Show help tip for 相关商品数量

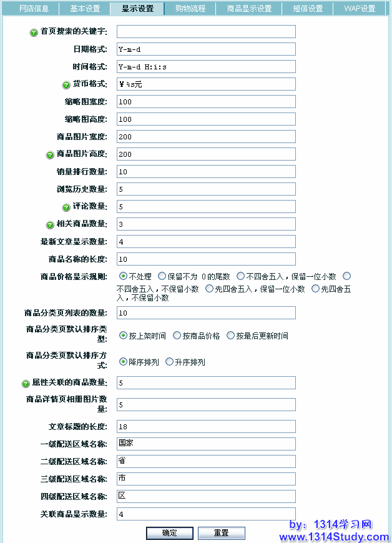pyautogui.click(x=50, y=225)
